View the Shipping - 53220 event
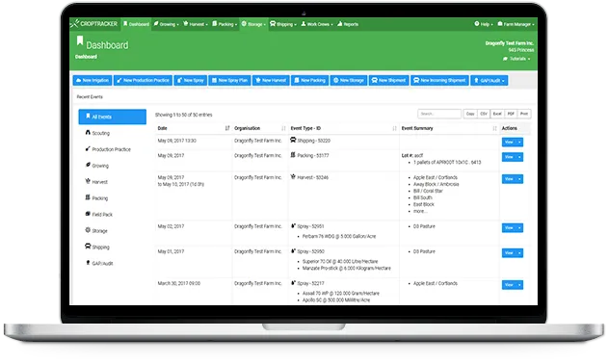 tap(509, 142)
